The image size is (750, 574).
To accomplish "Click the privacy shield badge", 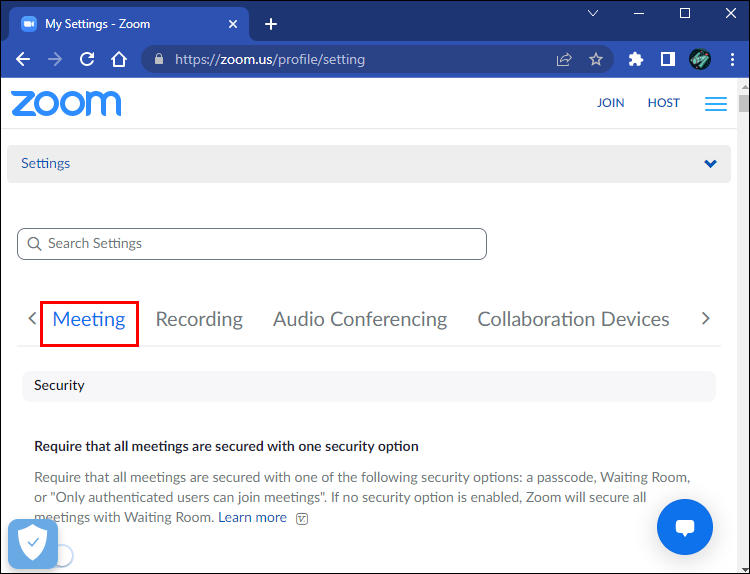I will pyautogui.click(x=33, y=543).
